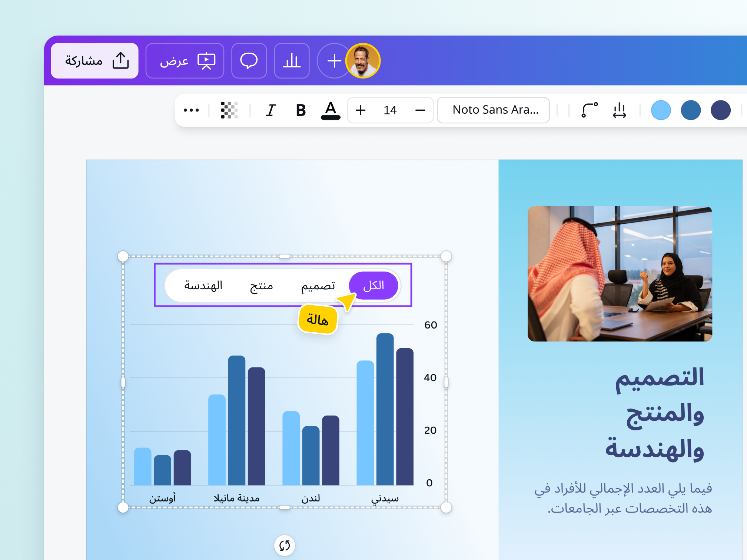Click the 40 axis value

(x=431, y=377)
